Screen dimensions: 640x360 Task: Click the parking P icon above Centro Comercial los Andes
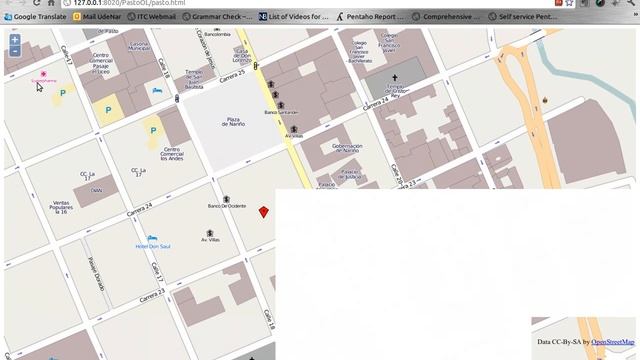pyautogui.click(x=153, y=131)
